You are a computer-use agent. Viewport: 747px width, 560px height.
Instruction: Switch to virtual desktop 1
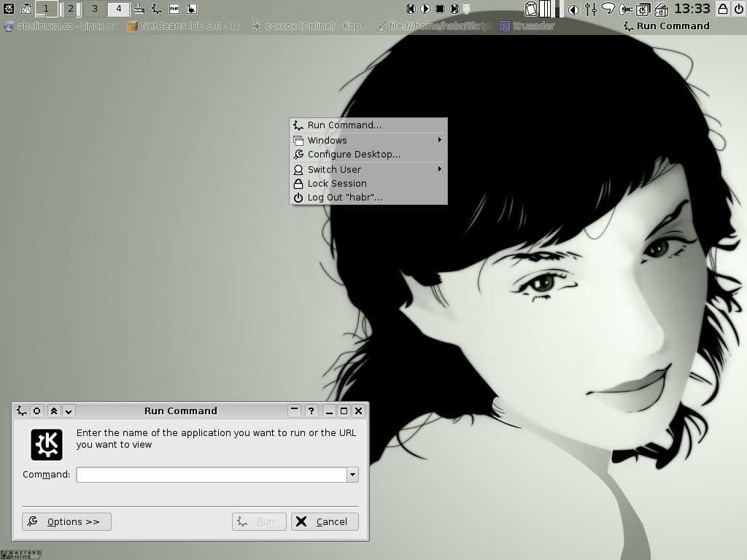coord(46,9)
